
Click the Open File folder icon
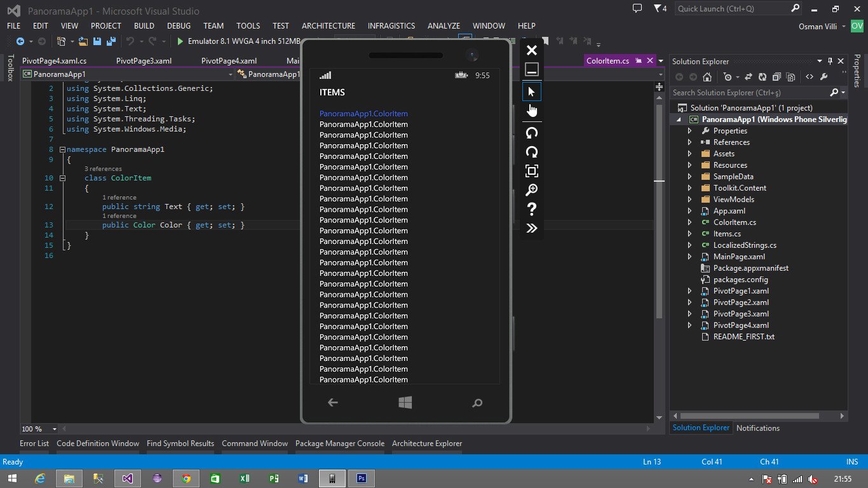[x=83, y=41]
